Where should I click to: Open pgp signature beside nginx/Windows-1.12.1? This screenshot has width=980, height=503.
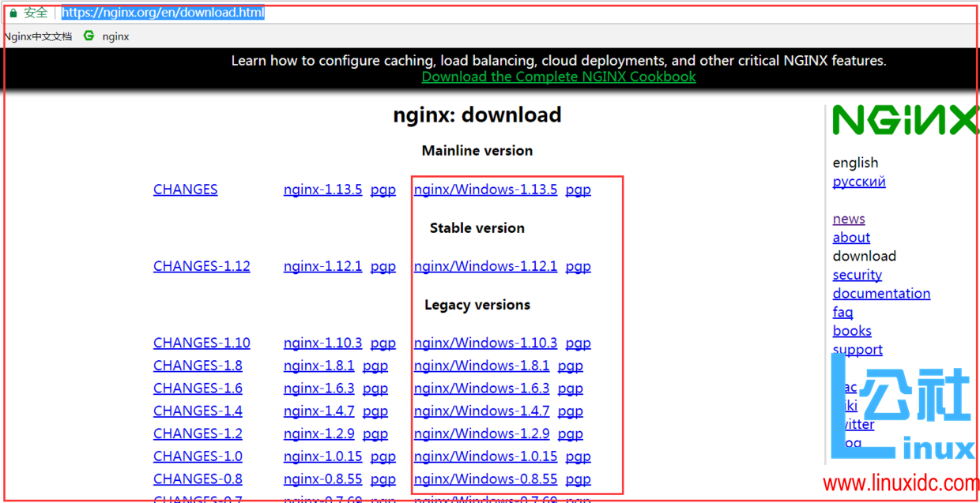[x=579, y=266]
